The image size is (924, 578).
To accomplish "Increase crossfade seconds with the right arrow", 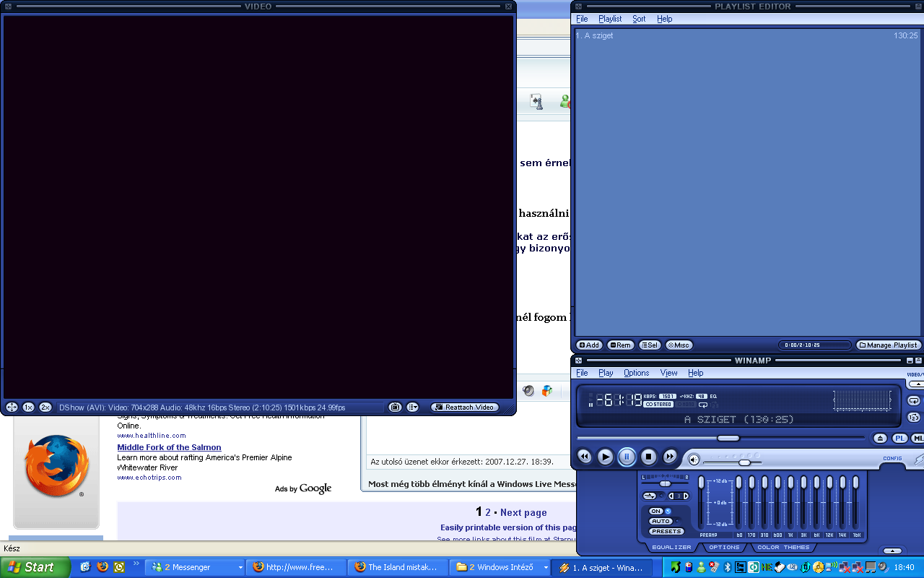I will (686, 496).
